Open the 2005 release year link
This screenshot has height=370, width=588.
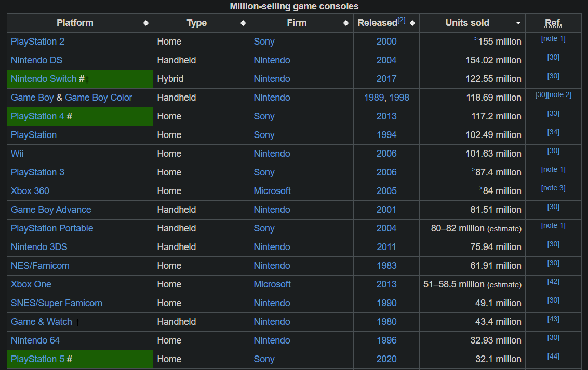[386, 191]
